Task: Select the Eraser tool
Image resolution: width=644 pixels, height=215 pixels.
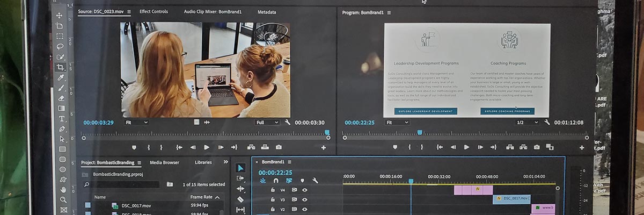Action: 61,98
